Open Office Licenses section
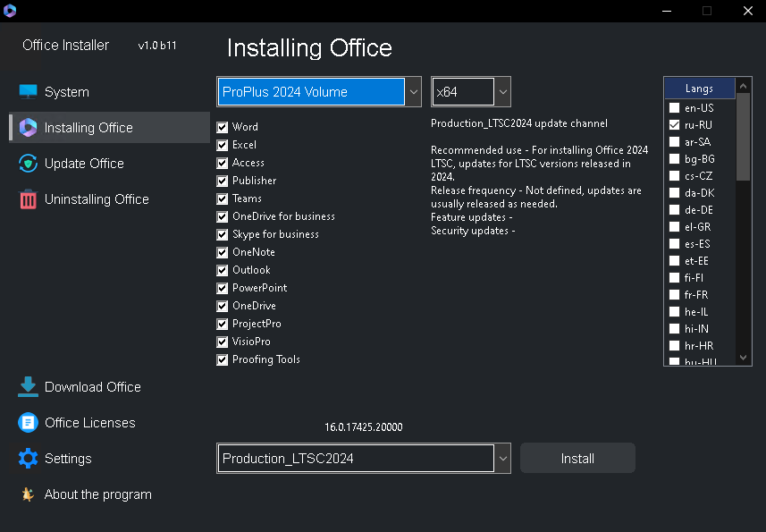 point(109,423)
